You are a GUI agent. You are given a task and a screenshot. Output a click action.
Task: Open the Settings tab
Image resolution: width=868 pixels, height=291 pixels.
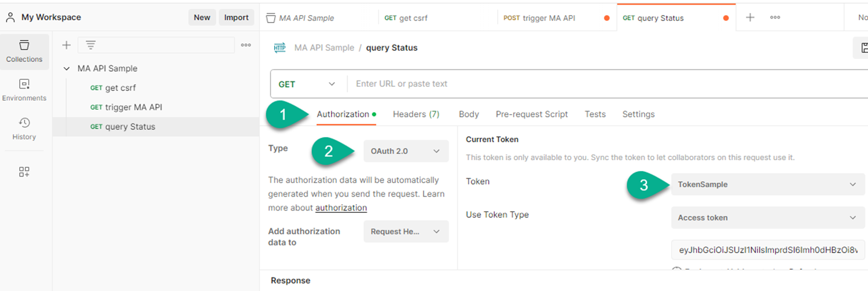point(638,114)
